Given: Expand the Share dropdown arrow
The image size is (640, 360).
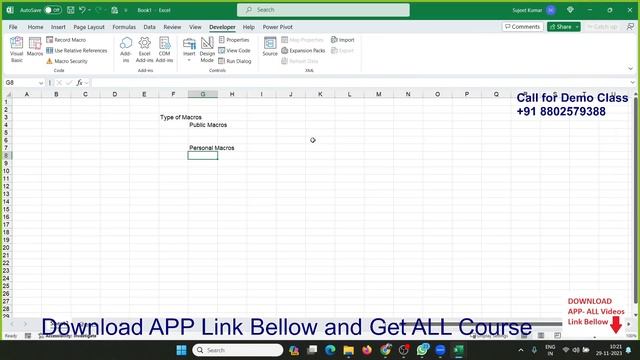Looking at the screenshot, I should [x=577, y=27].
